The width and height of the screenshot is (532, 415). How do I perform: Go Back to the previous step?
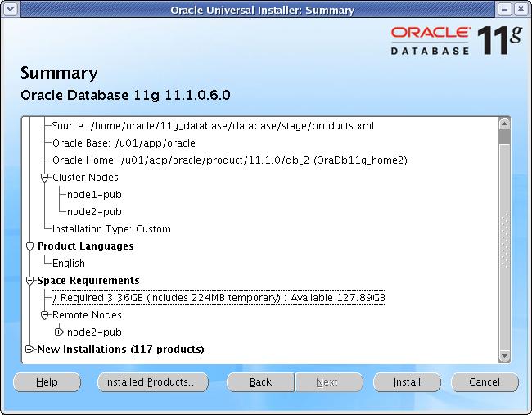[260, 382]
